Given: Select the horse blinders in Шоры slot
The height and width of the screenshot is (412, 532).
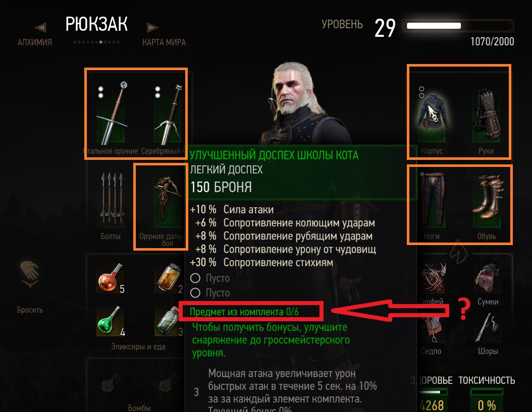Looking at the screenshot, I should point(486,327).
